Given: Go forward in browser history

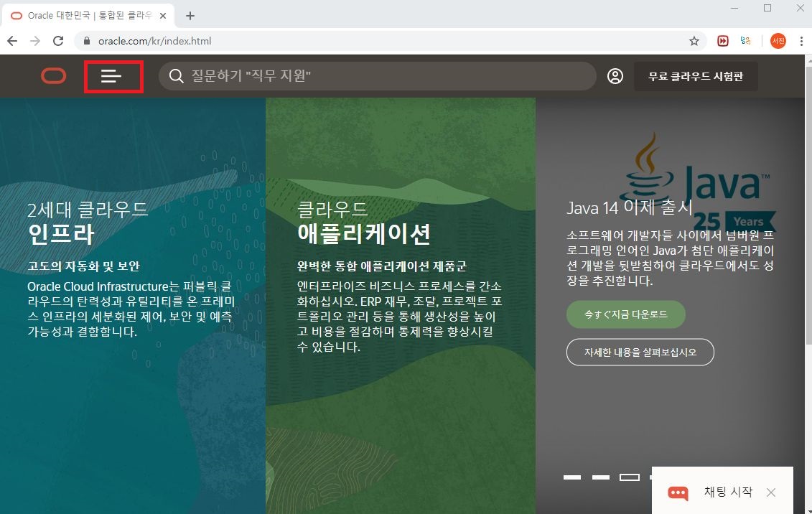Looking at the screenshot, I should tap(34, 41).
